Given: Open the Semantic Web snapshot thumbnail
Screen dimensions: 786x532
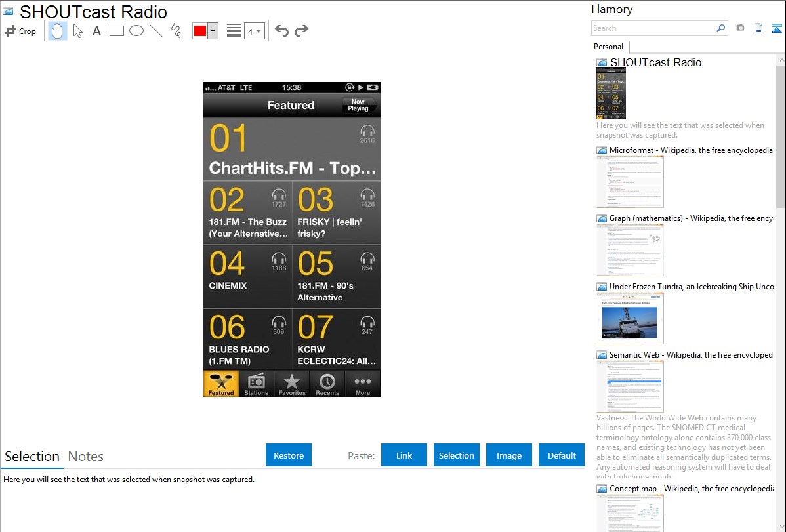Looking at the screenshot, I should [x=630, y=386].
